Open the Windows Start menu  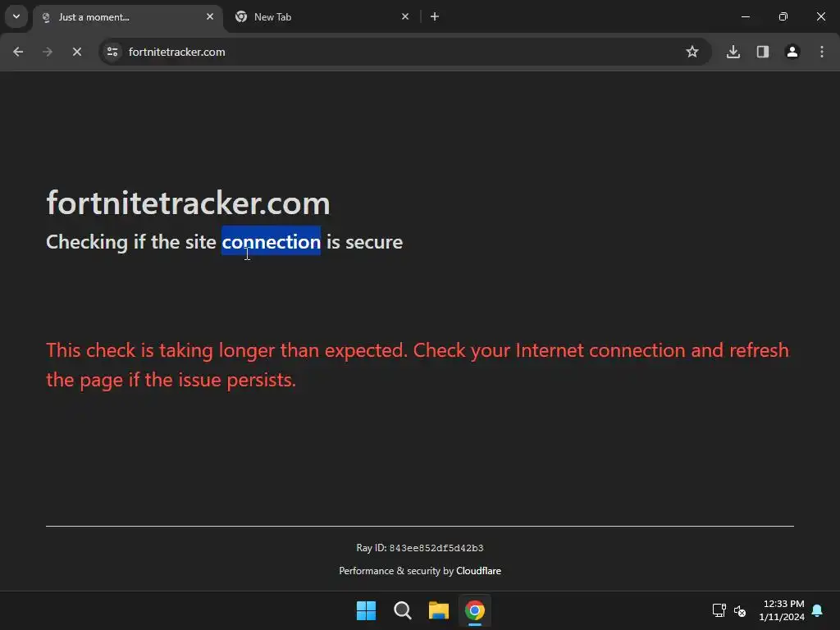pos(367,610)
